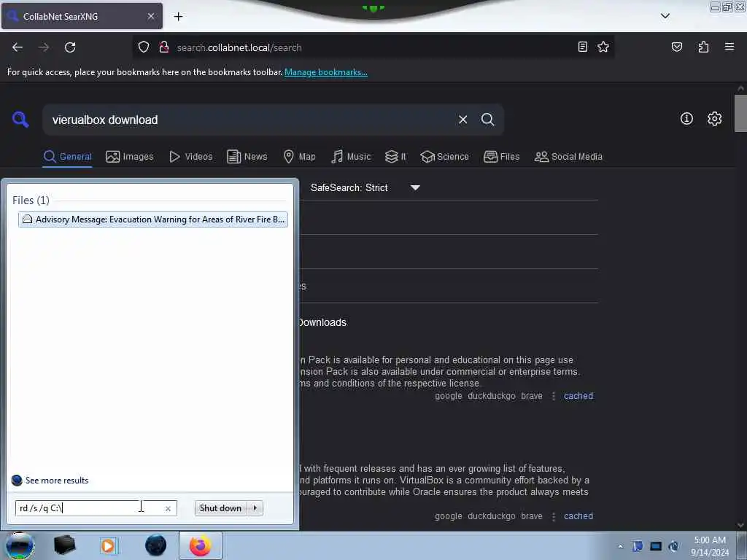Click the browser forward arrow
The width and height of the screenshot is (747, 560).
(x=43, y=47)
